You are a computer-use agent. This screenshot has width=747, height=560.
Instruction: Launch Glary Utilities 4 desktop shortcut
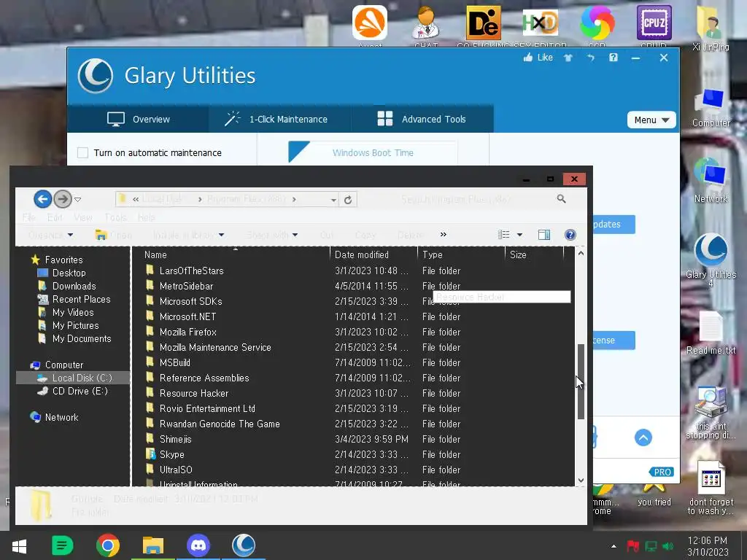(x=711, y=260)
